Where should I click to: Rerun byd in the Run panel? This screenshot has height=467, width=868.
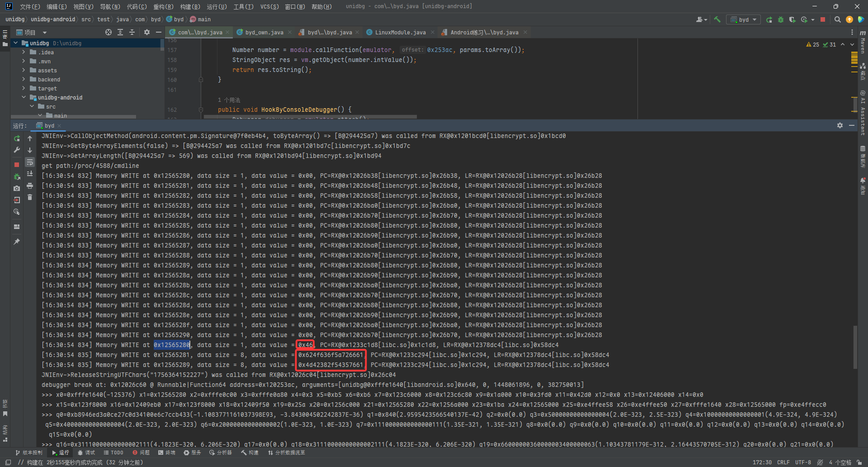pyautogui.click(x=17, y=138)
